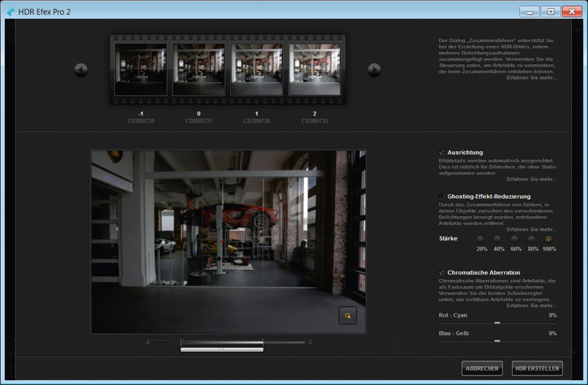Click the filename label CD2B9736
The width and height of the screenshot is (588, 385).
(257, 121)
